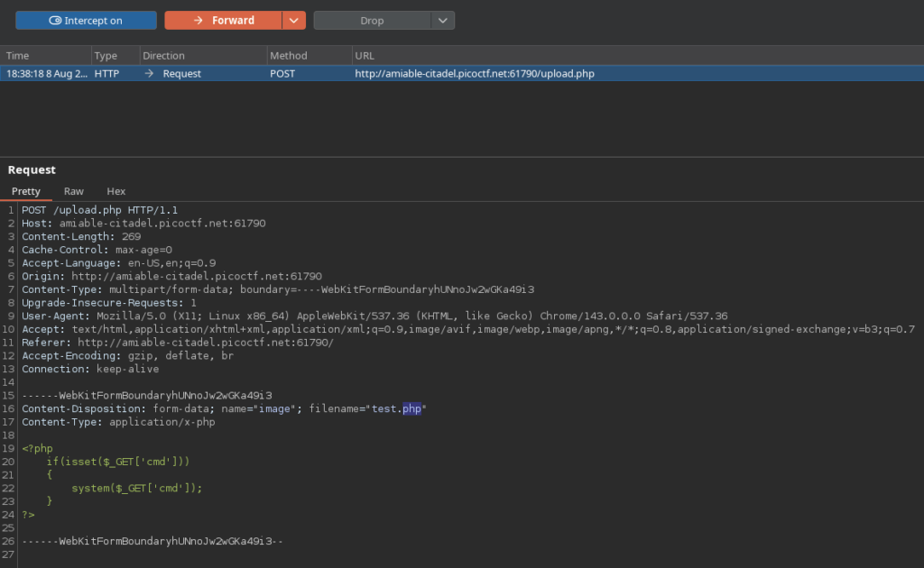Click the application/x-php Content-Type line
This screenshot has width=924, height=568.
click(118, 422)
